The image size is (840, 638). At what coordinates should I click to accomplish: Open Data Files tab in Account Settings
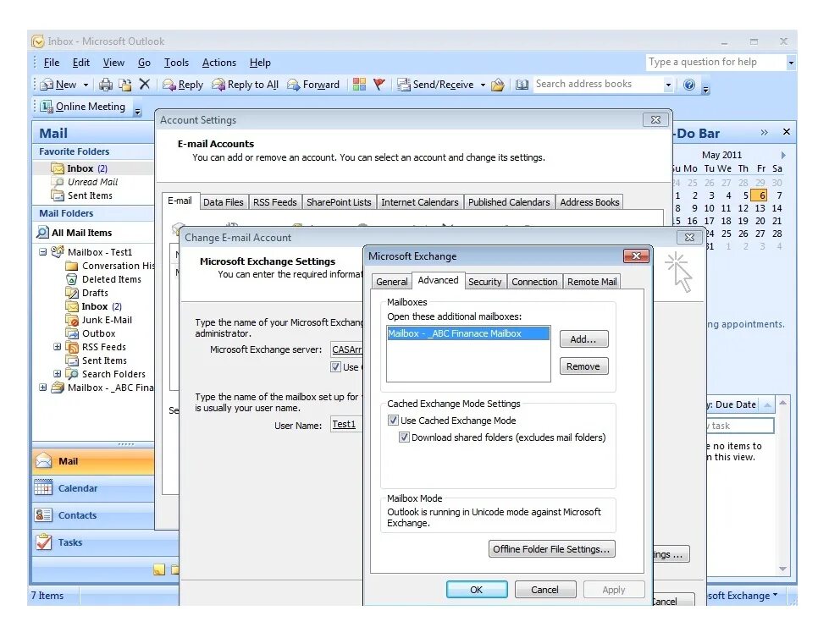click(x=224, y=202)
